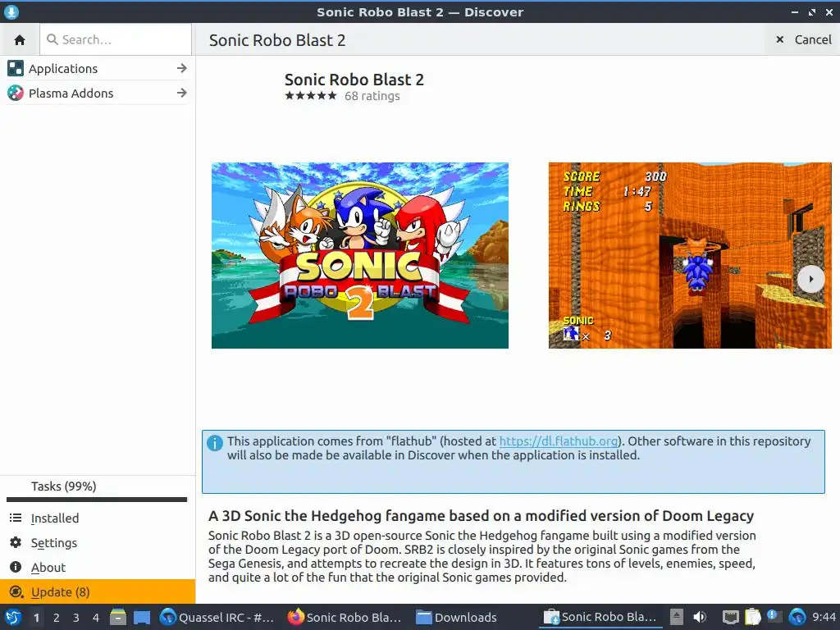
Task: Click the info icon in the flathub notice
Action: coord(215,443)
